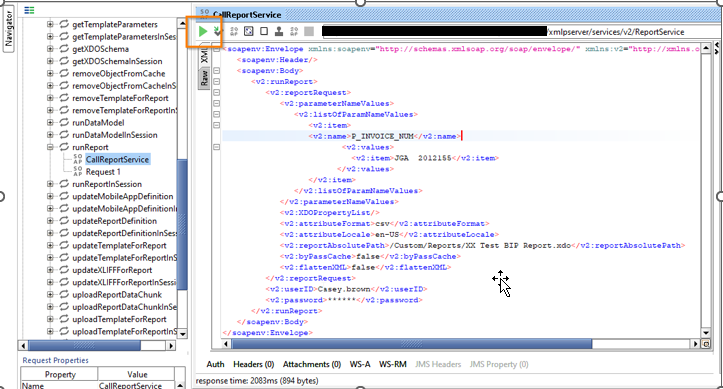
Task: Click the gray cancel-request square icon
Action: [x=309, y=31]
